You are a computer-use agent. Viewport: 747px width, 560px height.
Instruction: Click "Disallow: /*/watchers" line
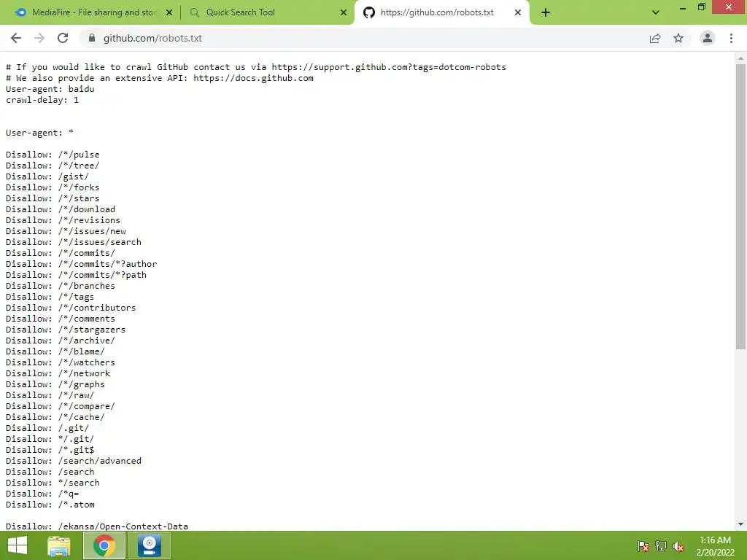click(61, 363)
